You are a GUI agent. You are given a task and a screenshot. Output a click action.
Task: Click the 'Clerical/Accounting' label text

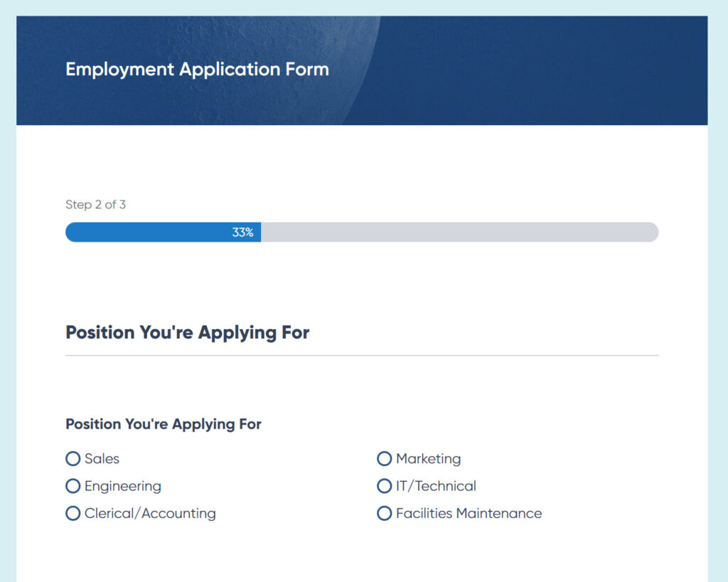[149, 513]
